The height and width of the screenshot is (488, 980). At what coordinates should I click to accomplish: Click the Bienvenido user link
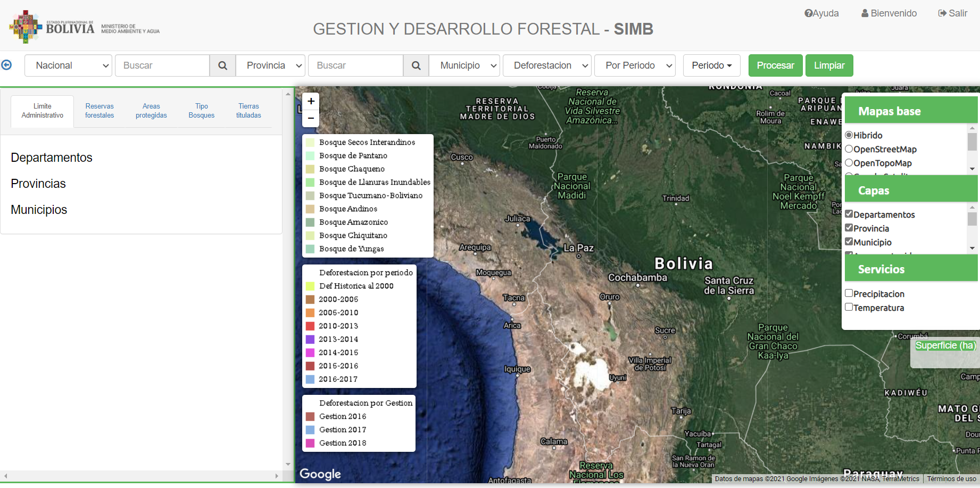889,13
